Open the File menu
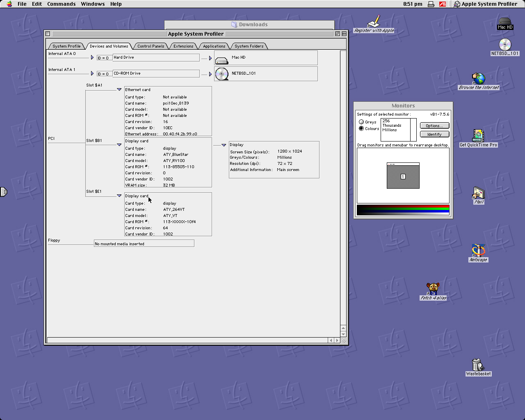Viewport: 525px width, 420px height. point(22,4)
